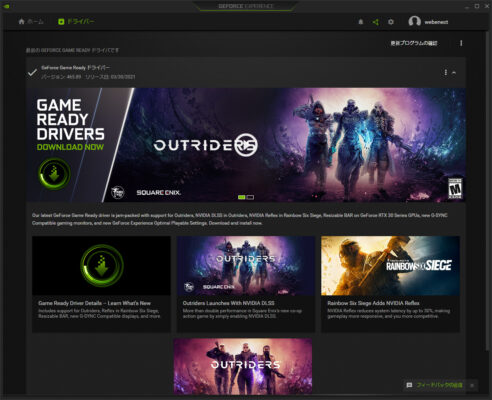
Task: Open the bottom Outriders thumbnail
Action: click(243, 366)
